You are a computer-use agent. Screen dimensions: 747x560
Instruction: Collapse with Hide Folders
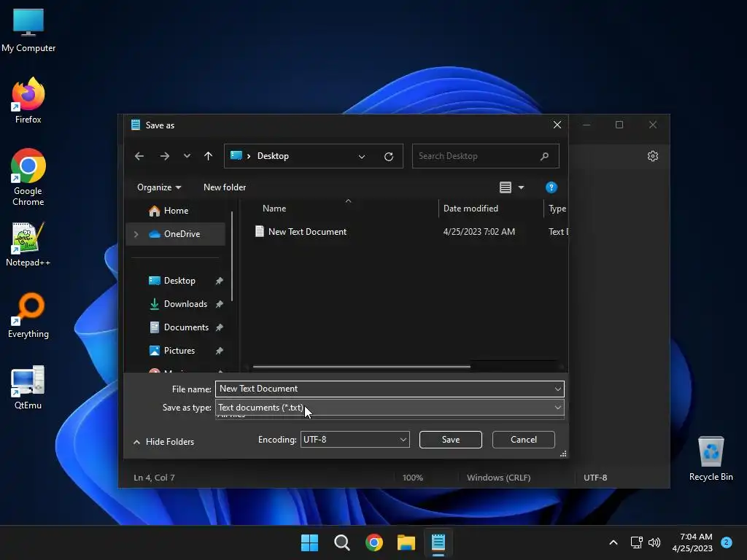163,442
